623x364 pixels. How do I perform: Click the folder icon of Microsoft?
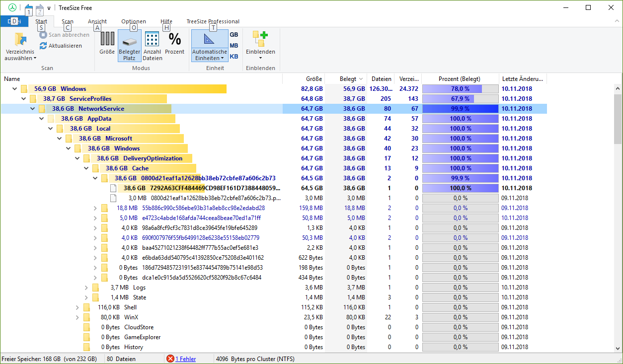pos(69,139)
